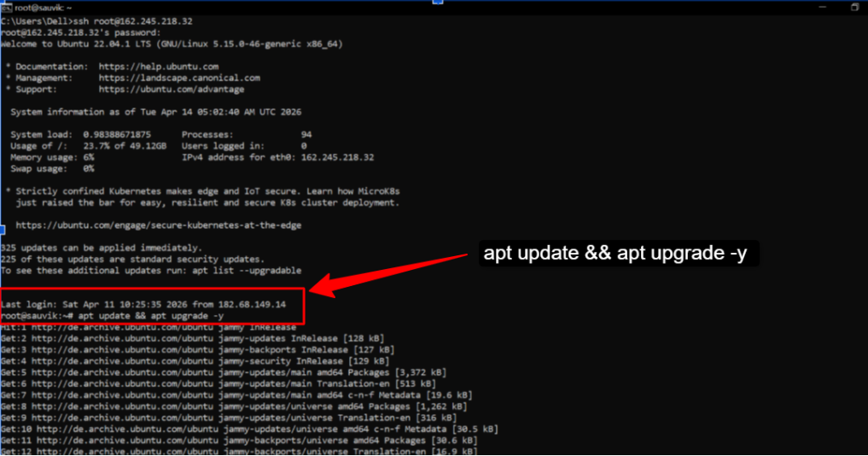Click the 'IPv4 address for eth0' entry
This screenshot has height=456, width=868.
pos(278,157)
